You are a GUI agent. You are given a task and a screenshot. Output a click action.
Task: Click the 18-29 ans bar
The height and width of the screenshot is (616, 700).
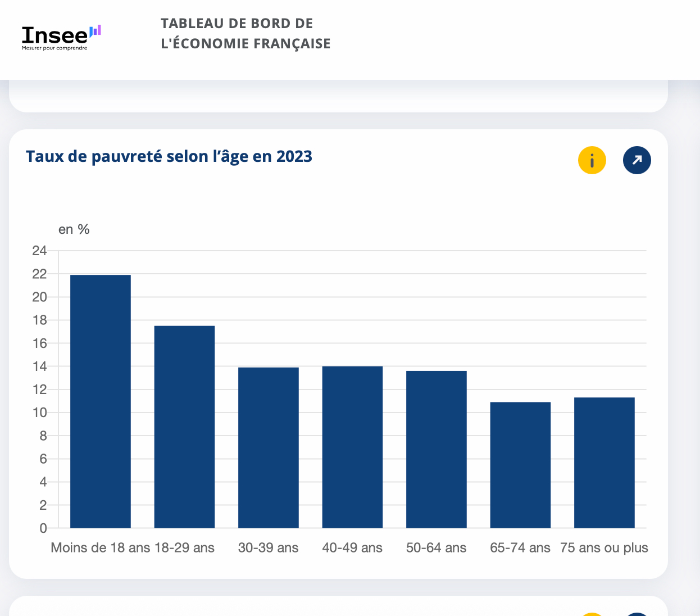coord(184,427)
